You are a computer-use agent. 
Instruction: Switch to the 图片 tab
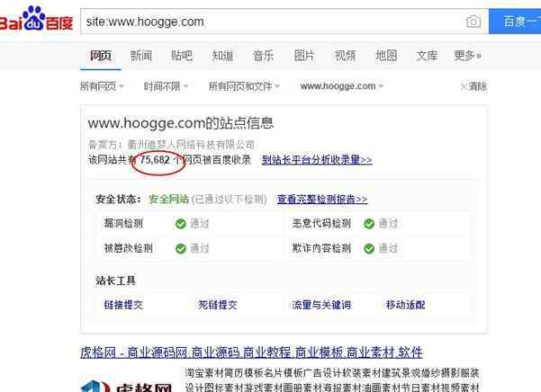(x=304, y=56)
